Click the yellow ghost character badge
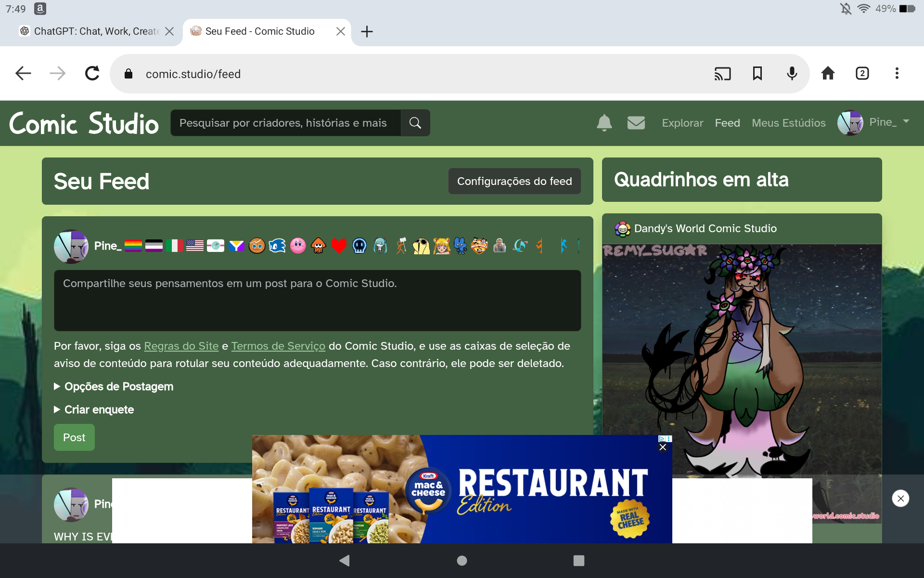The height and width of the screenshot is (578, 924). (421, 246)
